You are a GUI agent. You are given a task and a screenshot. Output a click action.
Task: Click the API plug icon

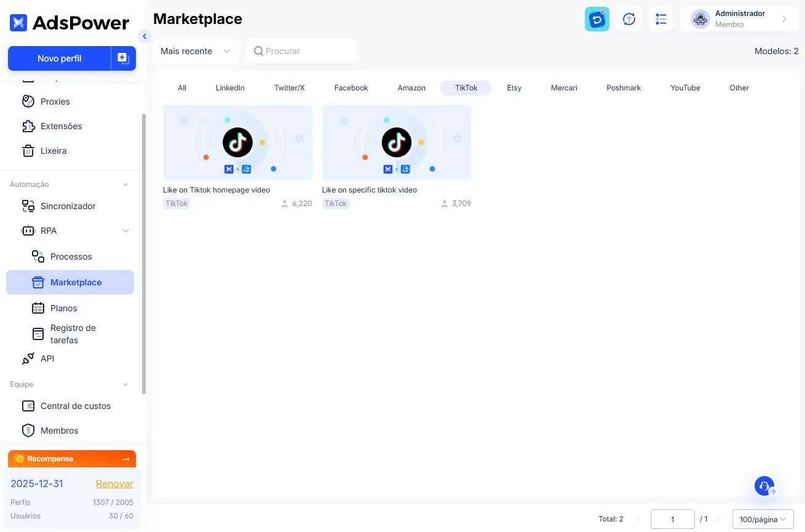pyautogui.click(x=28, y=359)
